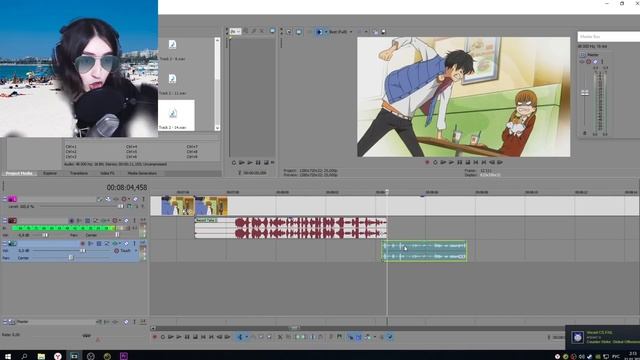Screen dimensions: 640x360
Task: Open the Touch automation mode dropdown
Action: tap(136, 251)
